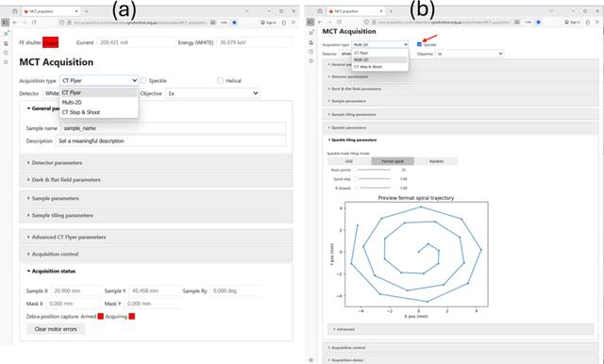Select Random speckle mask tiling mode

pyautogui.click(x=436, y=161)
